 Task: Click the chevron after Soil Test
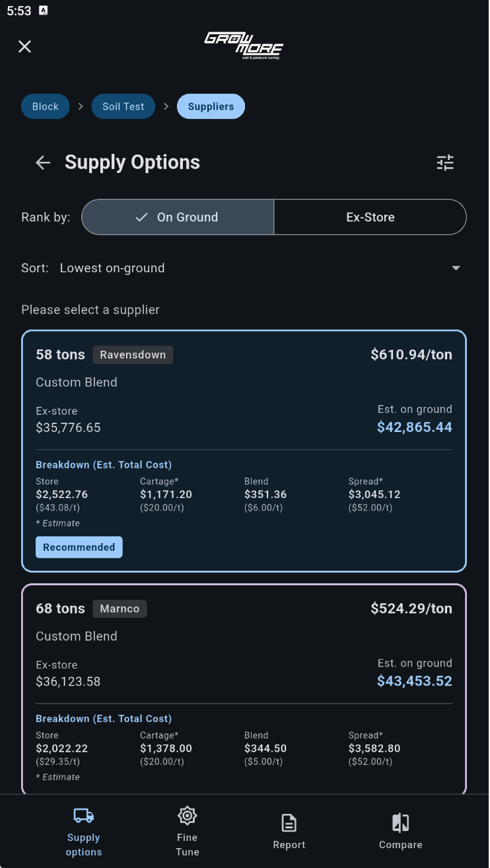166,106
